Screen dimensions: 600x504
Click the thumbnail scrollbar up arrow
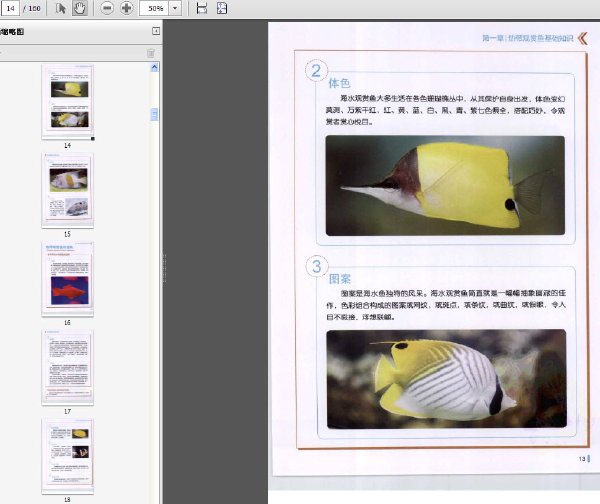coord(154,67)
